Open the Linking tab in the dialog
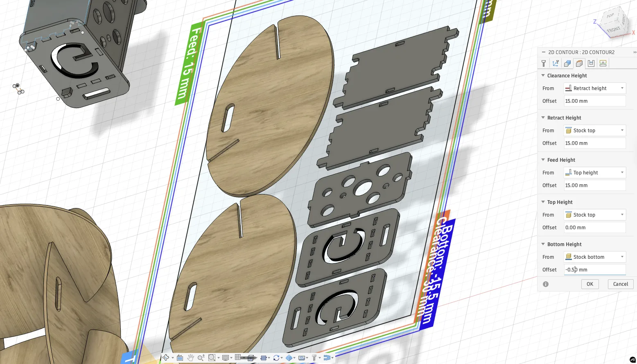 [x=603, y=63]
